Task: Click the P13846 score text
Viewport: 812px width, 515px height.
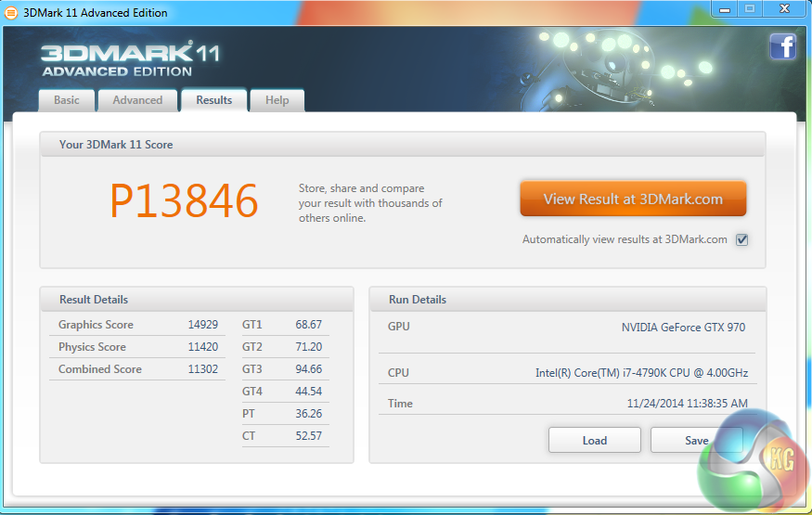Action: pyautogui.click(x=184, y=201)
